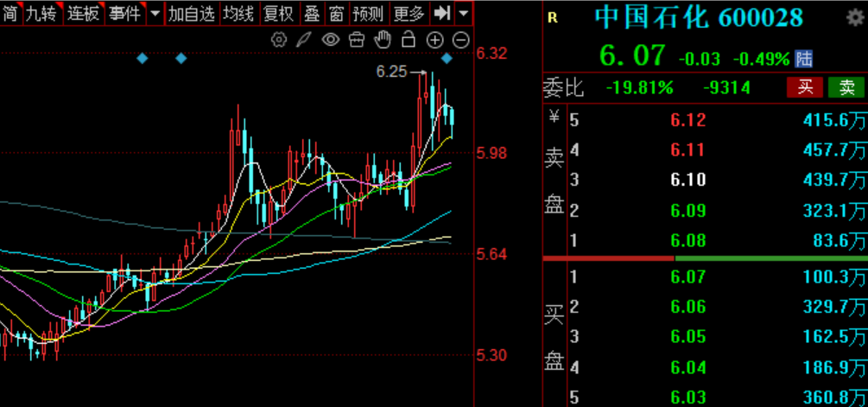Click the arrow-to-bar collapse panel icon
868x407 pixels.
(442, 13)
